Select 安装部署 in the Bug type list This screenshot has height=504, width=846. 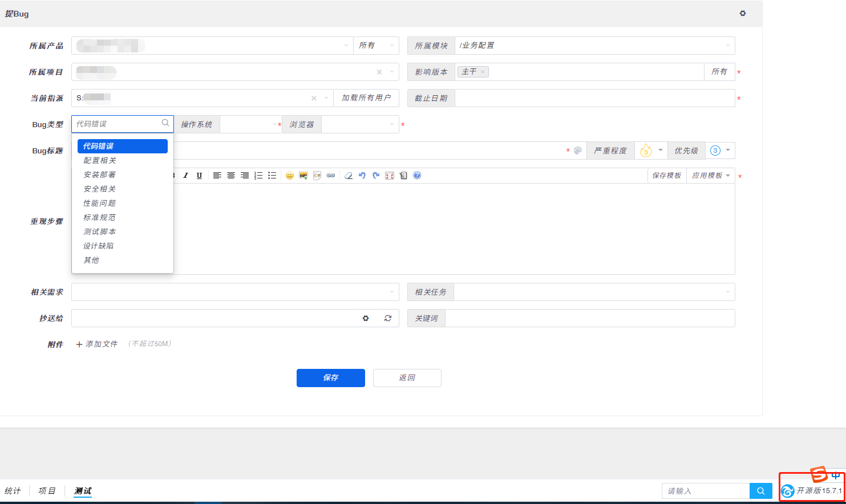click(123, 174)
